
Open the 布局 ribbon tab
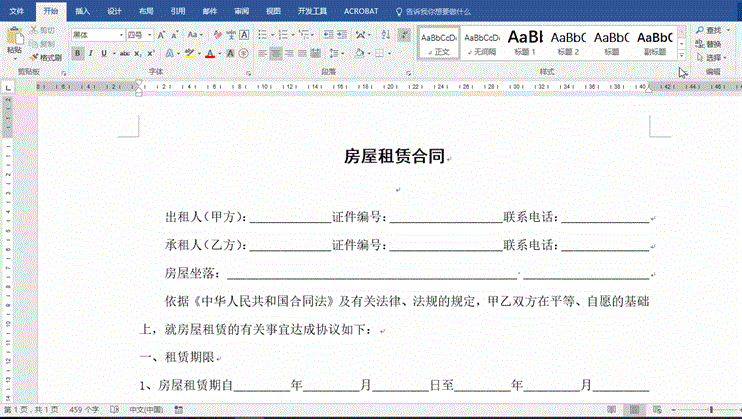146,11
